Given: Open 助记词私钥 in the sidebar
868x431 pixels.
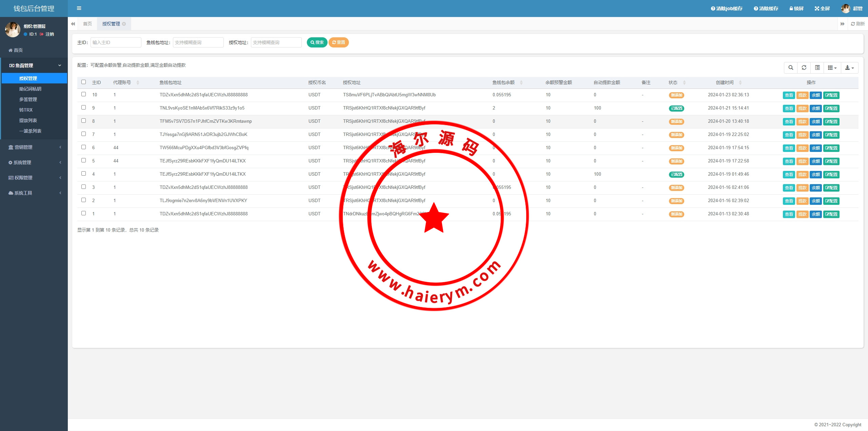Looking at the screenshot, I should pos(30,89).
